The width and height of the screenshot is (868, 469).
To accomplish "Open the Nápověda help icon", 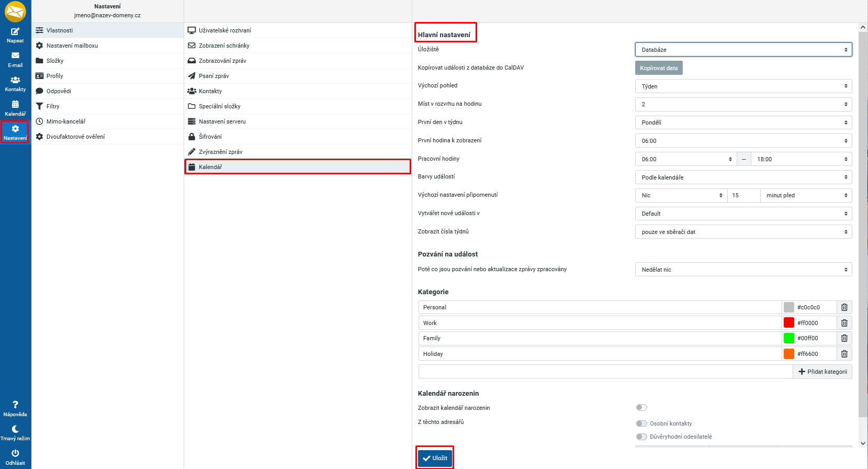I will pos(15,408).
